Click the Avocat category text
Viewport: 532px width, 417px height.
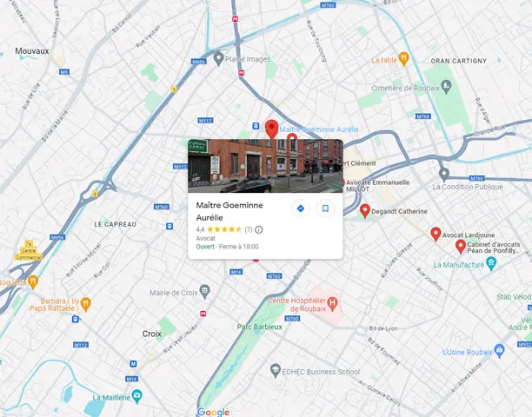[206, 238]
